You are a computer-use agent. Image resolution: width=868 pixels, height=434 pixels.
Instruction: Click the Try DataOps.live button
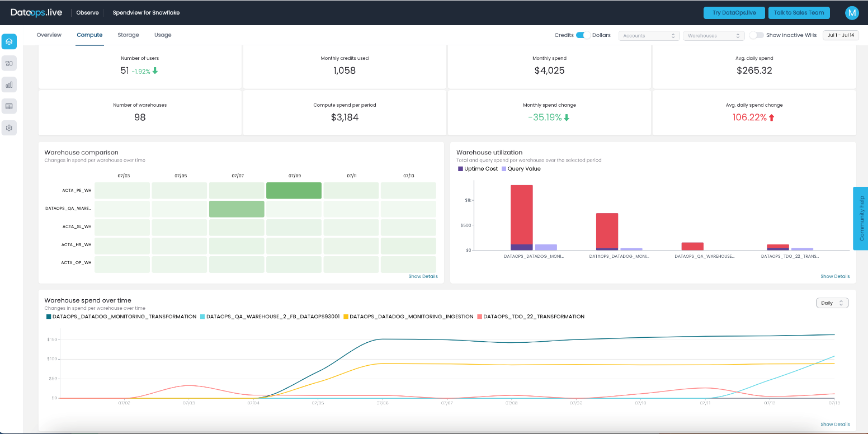[x=734, y=13]
